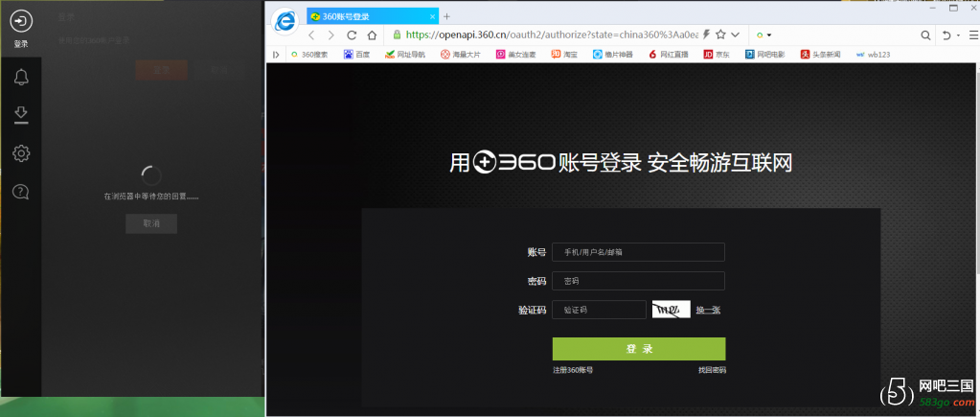Click the green padlock security icon

(x=397, y=35)
